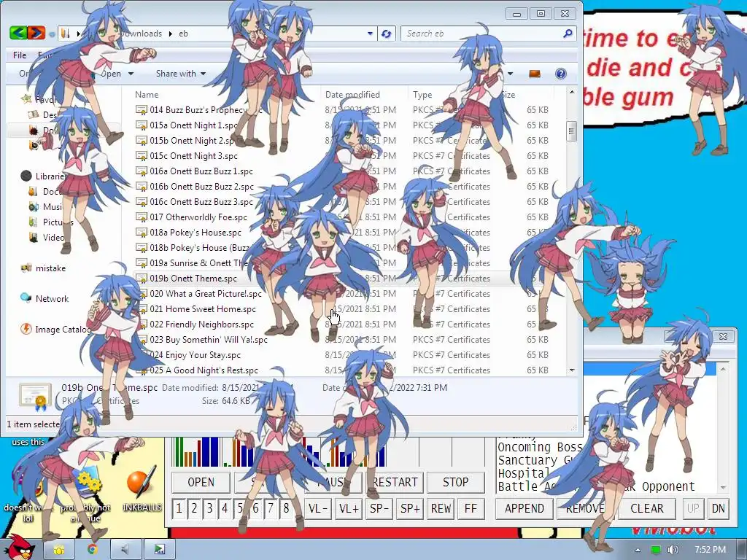Click file icon of 017 Otherworldly Foe.spc

(x=141, y=217)
